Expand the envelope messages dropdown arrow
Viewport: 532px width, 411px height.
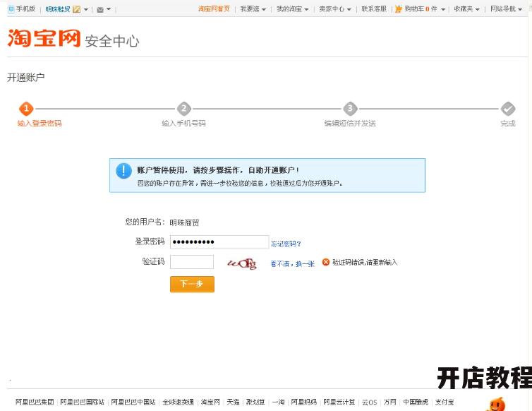(x=109, y=9)
